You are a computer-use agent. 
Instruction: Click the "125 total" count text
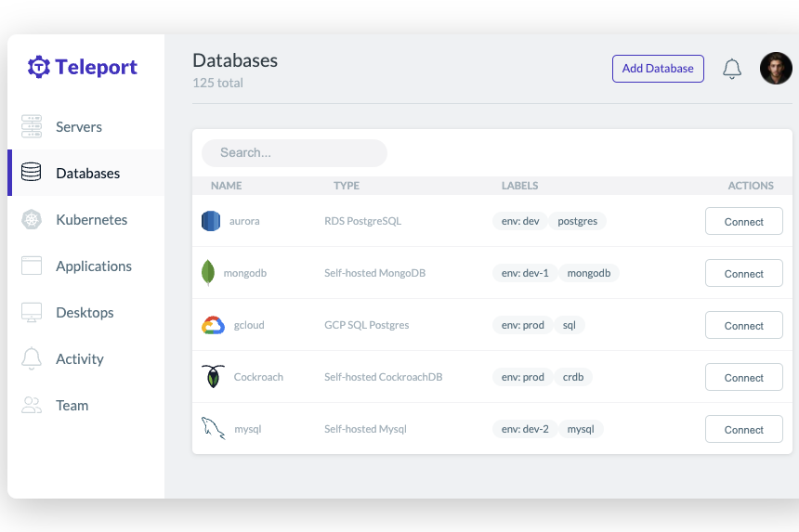pyautogui.click(x=217, y=83)
